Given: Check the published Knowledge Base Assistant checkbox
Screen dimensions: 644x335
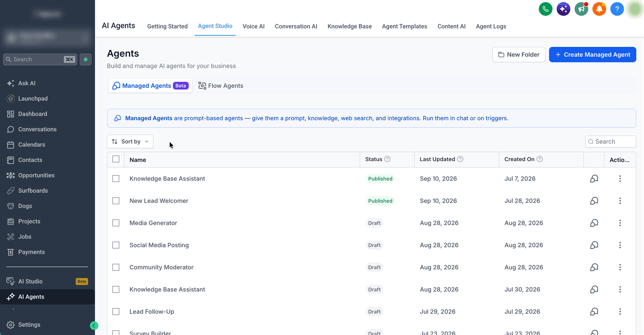Looking at the screenshot, I should click(x=116, y=179).
